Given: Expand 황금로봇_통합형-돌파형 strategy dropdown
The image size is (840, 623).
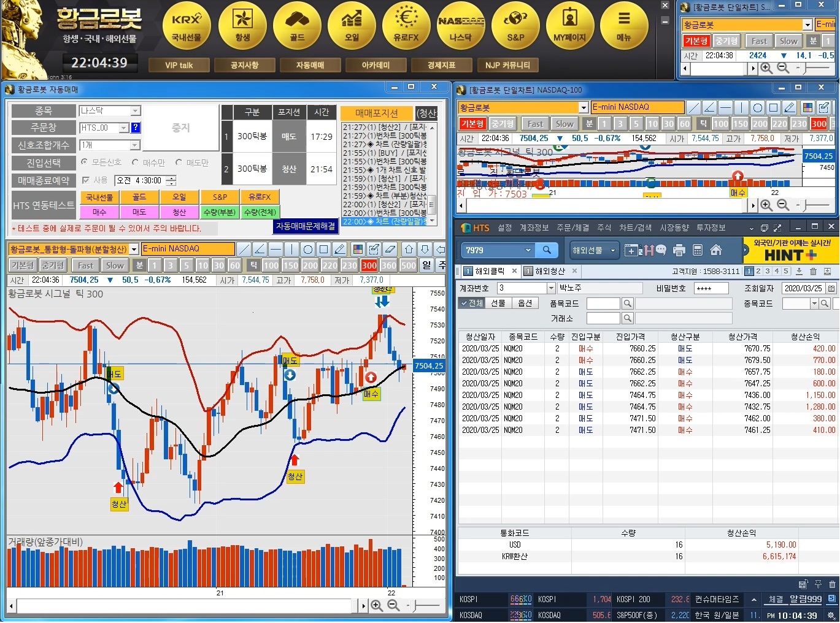Looking at the screenshot, I should pyautogui.click(x=134, y=249).
